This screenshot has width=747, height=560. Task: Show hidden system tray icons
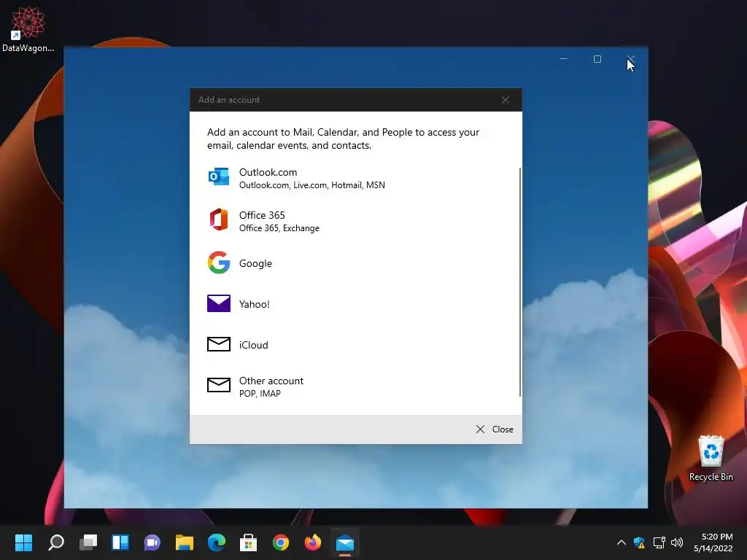click(x=622, y=542)
